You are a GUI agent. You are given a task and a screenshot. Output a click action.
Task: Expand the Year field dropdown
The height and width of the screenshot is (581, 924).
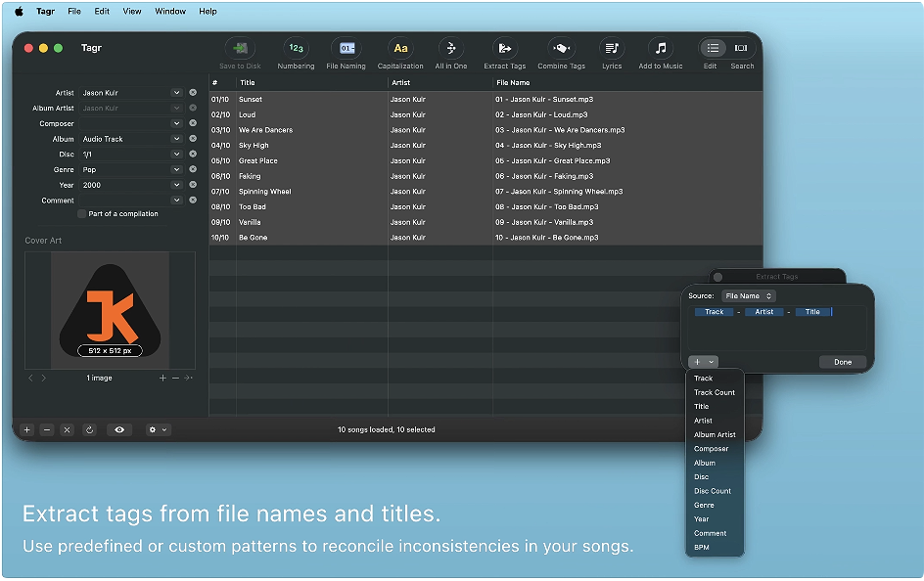176,184
